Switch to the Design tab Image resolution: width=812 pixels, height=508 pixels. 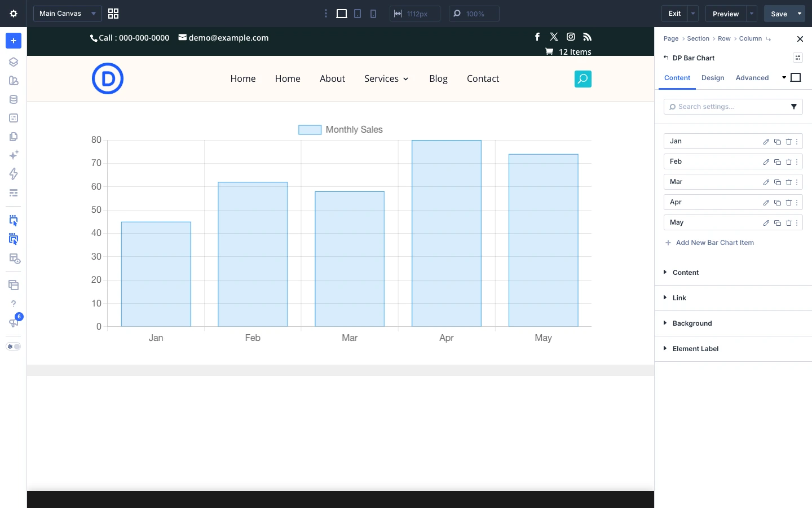pyautogui.click(x=713, y=78)
